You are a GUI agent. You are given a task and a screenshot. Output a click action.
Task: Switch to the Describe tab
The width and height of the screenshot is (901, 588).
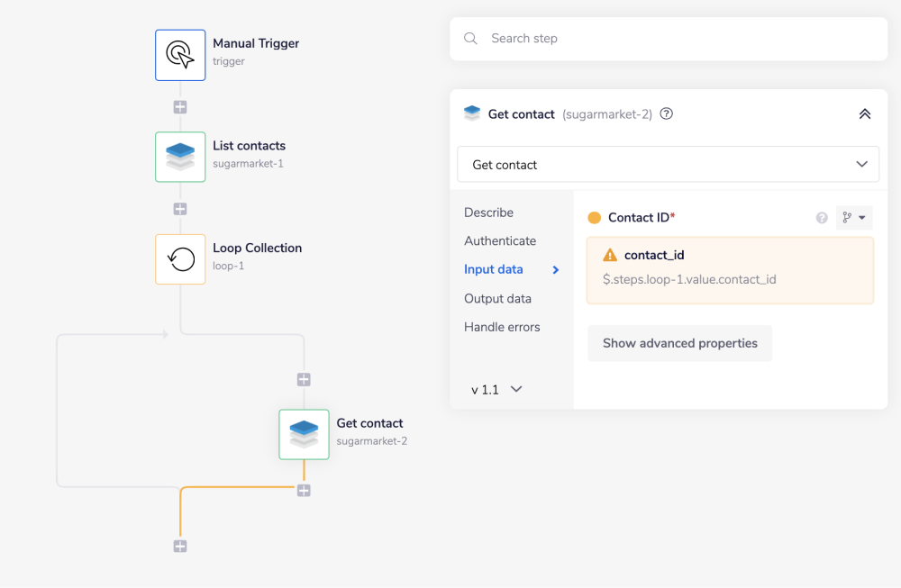point(488,213)
